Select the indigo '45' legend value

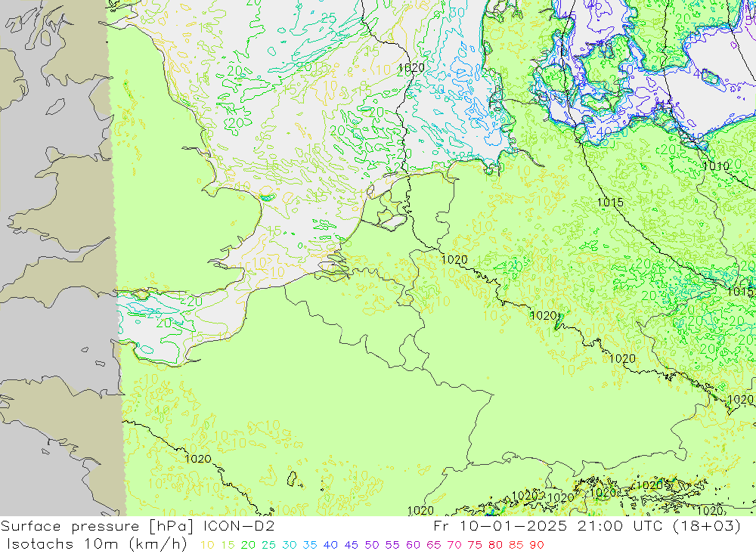352,545
